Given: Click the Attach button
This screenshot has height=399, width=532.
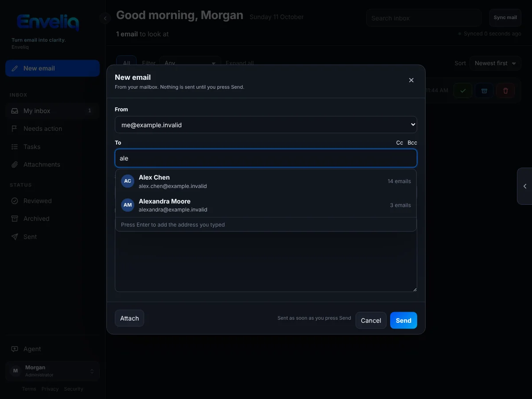Looking at the screenshot, I should coord(129,318).
